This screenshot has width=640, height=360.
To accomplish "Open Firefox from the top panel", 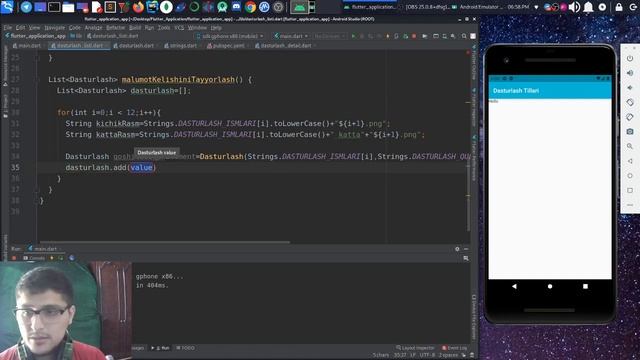I will coord(138,7).
